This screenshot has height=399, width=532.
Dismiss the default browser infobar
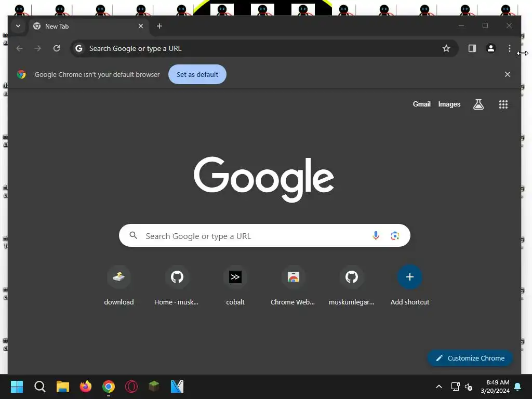click(x=507, y=74)
